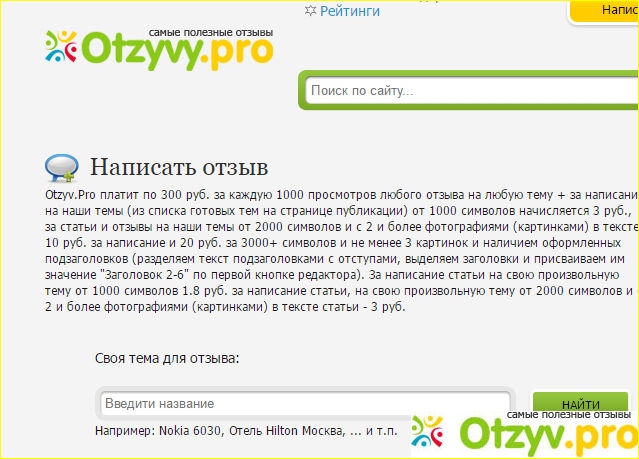This screenshot has height=459, width=639.
Task: Click the tagline above the bottom watermark
Action: click(x=572, y=414)
